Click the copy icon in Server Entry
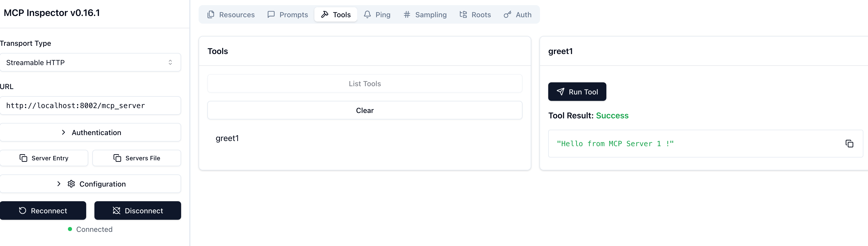Screen dimensions: 868x246 tap(23, 158)
